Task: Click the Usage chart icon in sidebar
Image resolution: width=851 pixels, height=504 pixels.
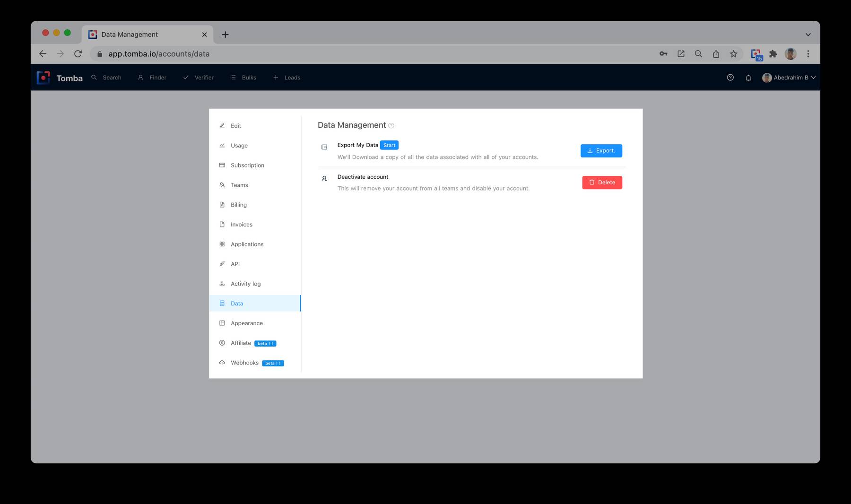Action: click(222, 146)
